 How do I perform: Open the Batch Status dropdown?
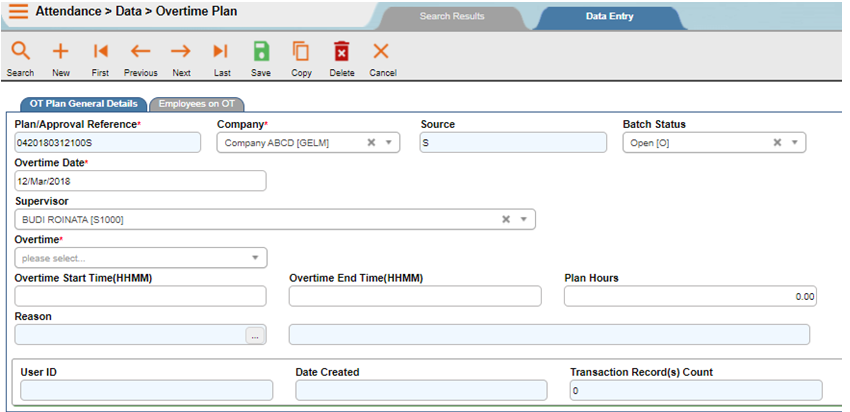tap(794, 143)
